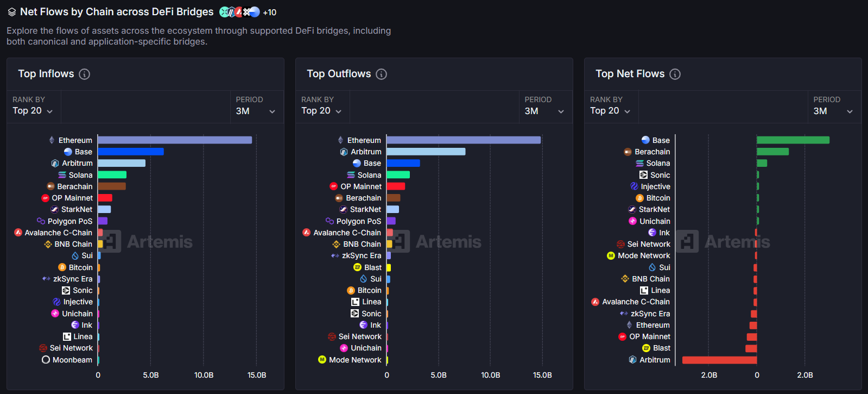The width and height of the screenshot is (868, 394).
Task: Click the Arbitrum icon in Top Inflows
Action: pyautogui.click(x=55, y=163)
